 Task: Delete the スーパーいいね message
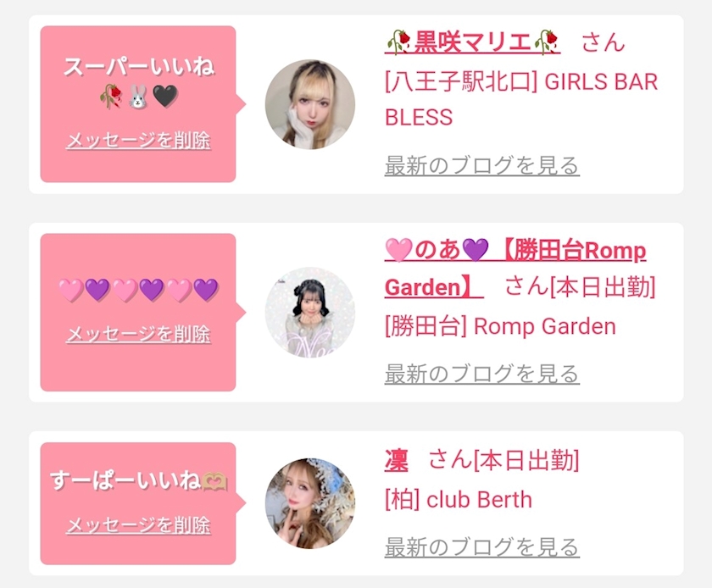pos(138,141)
